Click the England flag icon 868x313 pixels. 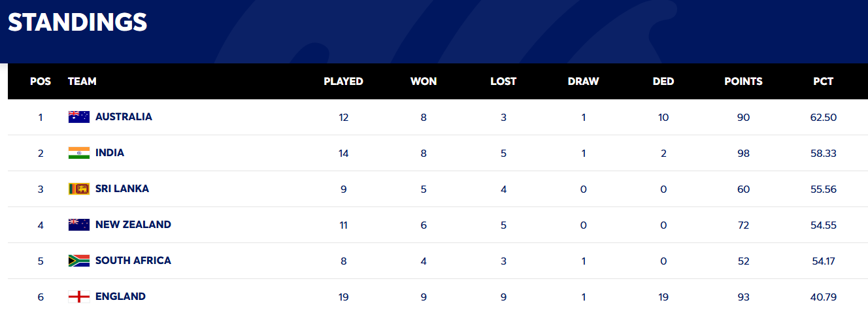pos(79,297)
